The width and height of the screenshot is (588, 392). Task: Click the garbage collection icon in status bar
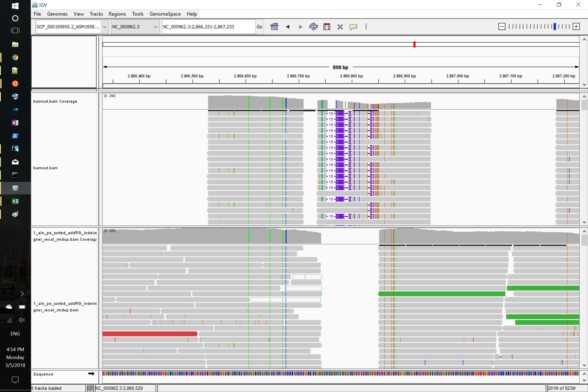coord(90,388)
